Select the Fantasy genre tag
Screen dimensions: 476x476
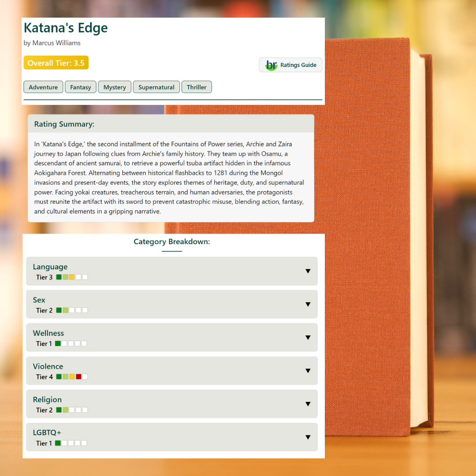click(81, 87)
